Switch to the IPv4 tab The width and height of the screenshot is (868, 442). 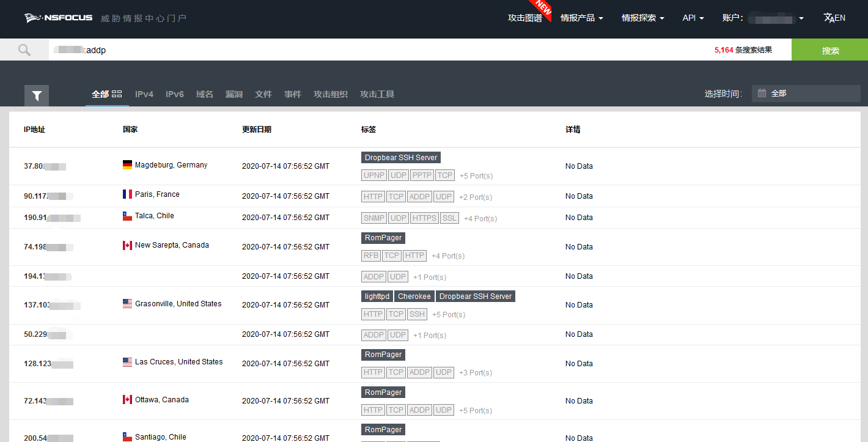[x=144, y=94]
